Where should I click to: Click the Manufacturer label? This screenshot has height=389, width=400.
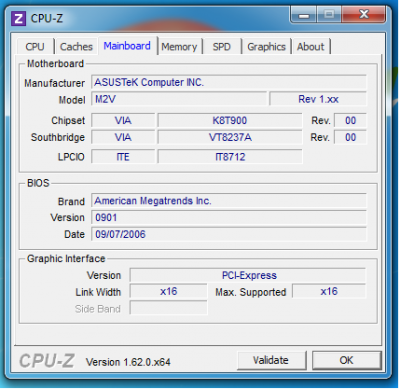(x=54, y=83)
